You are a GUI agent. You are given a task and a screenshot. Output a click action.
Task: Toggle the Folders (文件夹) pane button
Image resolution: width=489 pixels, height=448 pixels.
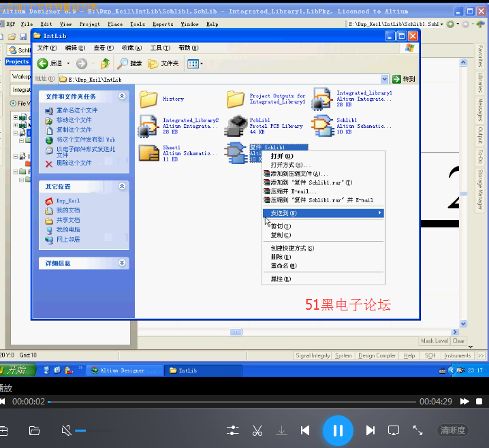tap(163, 63)
